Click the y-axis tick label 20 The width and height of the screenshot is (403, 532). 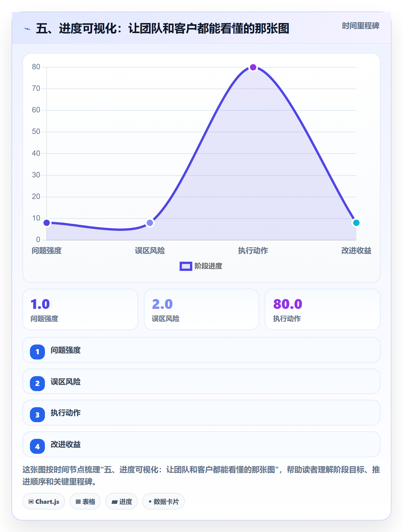[x=36, y=197]
